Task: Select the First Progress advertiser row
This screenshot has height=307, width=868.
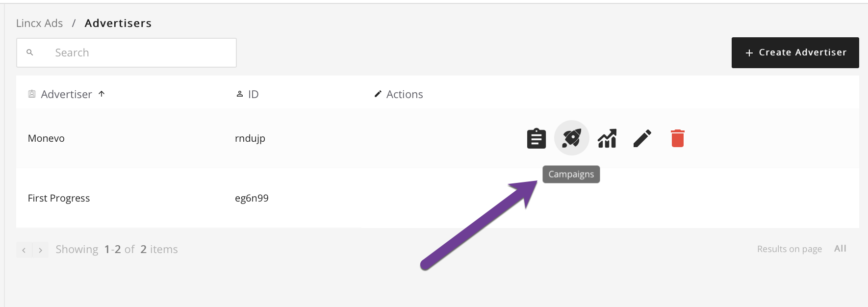Action: (x=437, y=198)
